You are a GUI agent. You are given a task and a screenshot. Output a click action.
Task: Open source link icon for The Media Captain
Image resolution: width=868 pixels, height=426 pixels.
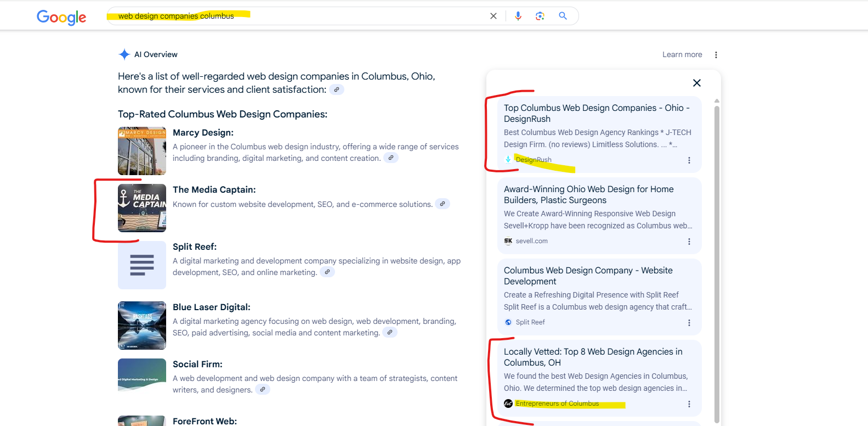tap(442, 204)
